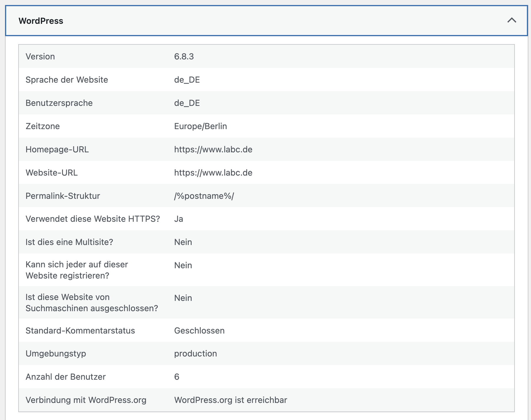Collapse the WordPress section chevron arrow

coord(512,20)
